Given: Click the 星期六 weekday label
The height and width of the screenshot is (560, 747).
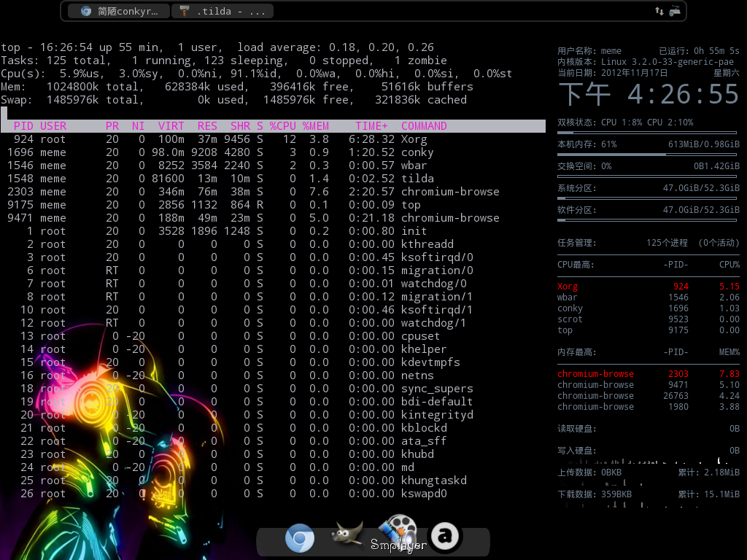Looking at the screenshot, I should coord(727,73).
